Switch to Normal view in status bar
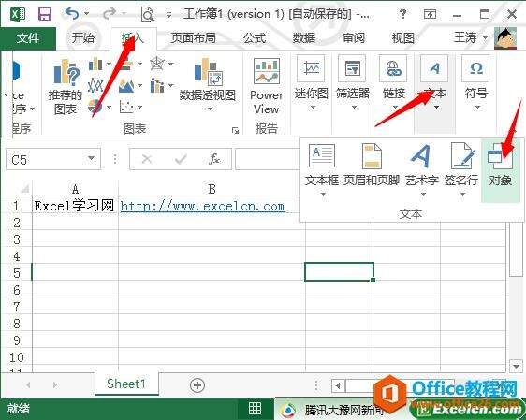 tap(255, 408)
